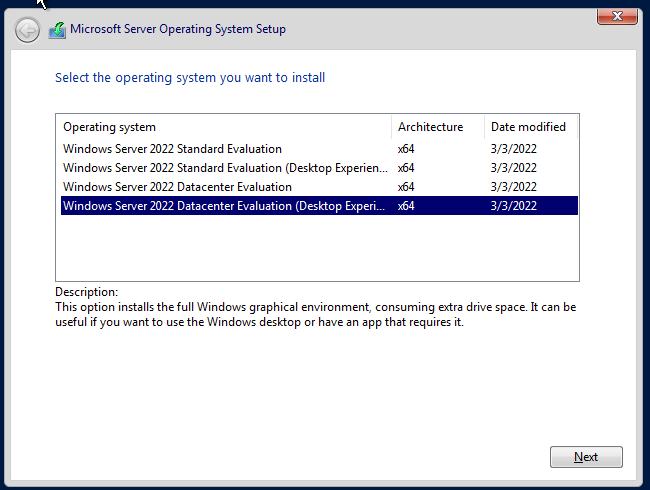The width and height of the screenshot is (650, 490).
Task: Continue with the Next button
Action: point(586,457)
